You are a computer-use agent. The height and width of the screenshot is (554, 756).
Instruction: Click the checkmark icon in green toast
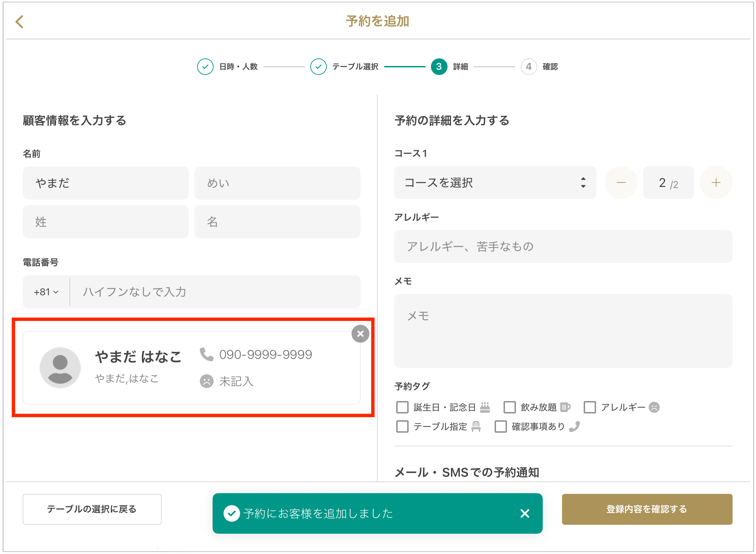click(232, 513)
